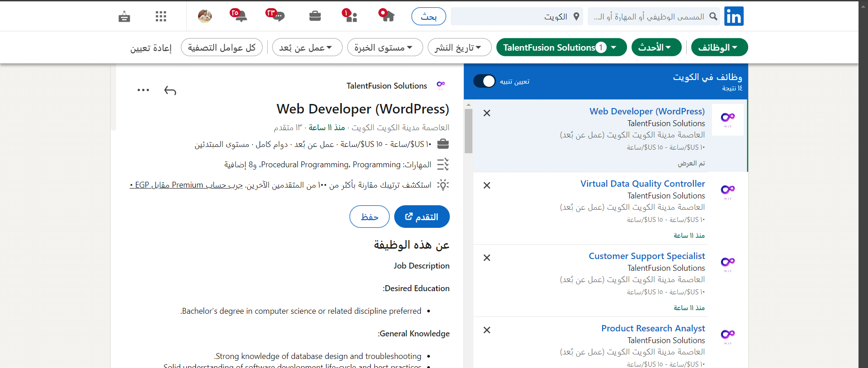The width and height of the screenshot is (868, 368).
Task: Open the Jobs briefcase icon
Action: [x=315, y=16]
